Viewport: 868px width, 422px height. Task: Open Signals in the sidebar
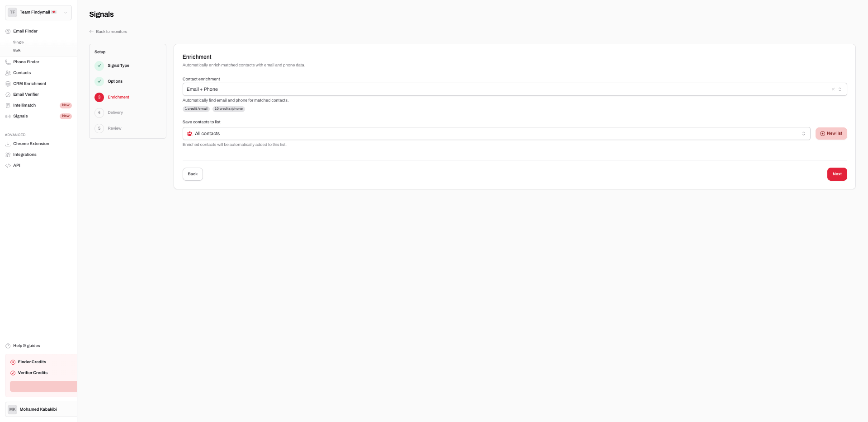tap(20, 116)
